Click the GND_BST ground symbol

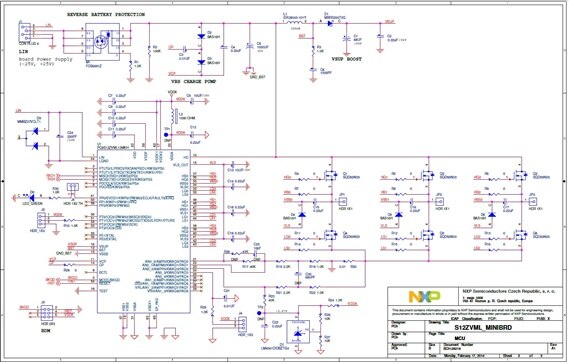[249, 70]
